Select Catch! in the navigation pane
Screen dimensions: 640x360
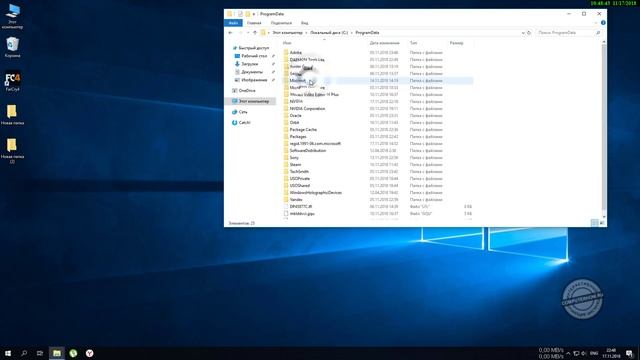click(x=241, y=122)
